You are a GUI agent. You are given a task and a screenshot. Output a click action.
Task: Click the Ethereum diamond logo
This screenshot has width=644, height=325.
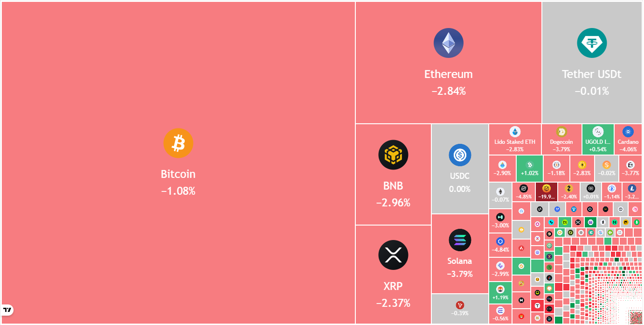click(x=448, y=43)
